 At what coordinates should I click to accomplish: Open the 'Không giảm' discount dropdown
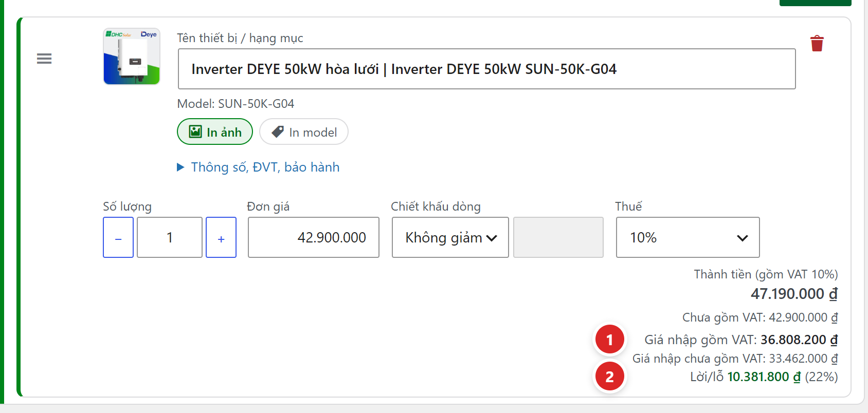pos(450,237)
